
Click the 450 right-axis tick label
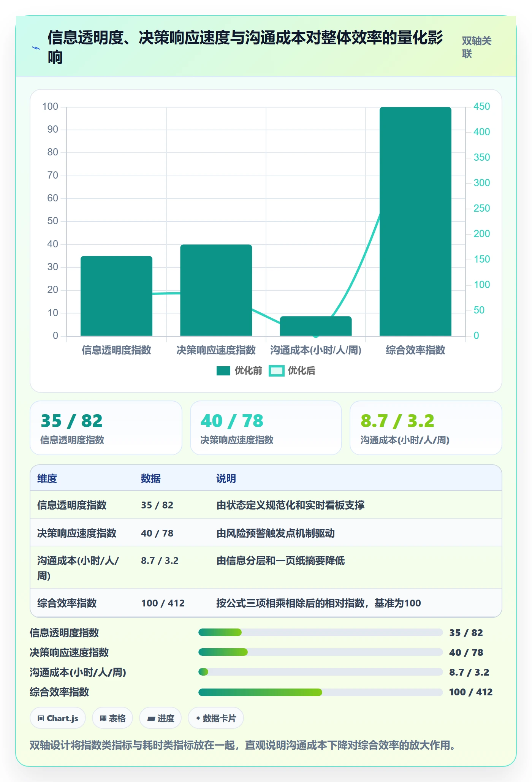pyautogui.click(x=481, y=106)
